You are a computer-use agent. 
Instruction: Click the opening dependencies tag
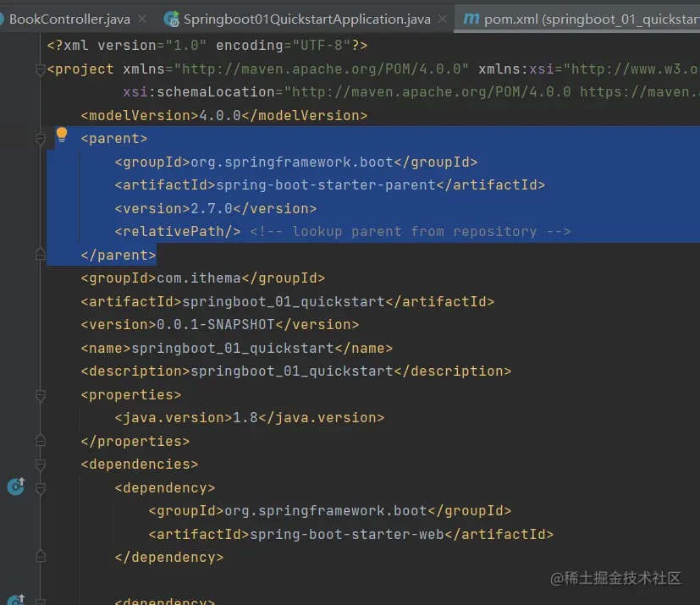pyautogui.click(x=140, y=465)
